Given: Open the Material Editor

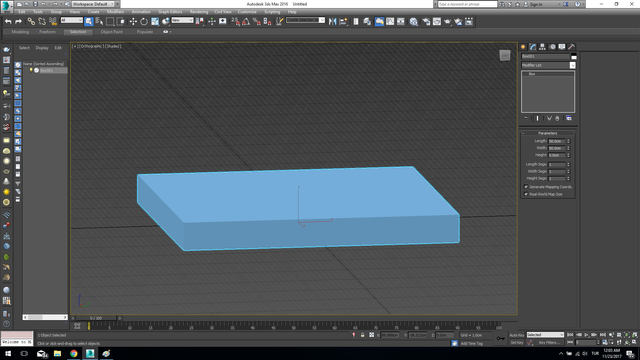Looking at the screenshot, I should pos(413,21).
